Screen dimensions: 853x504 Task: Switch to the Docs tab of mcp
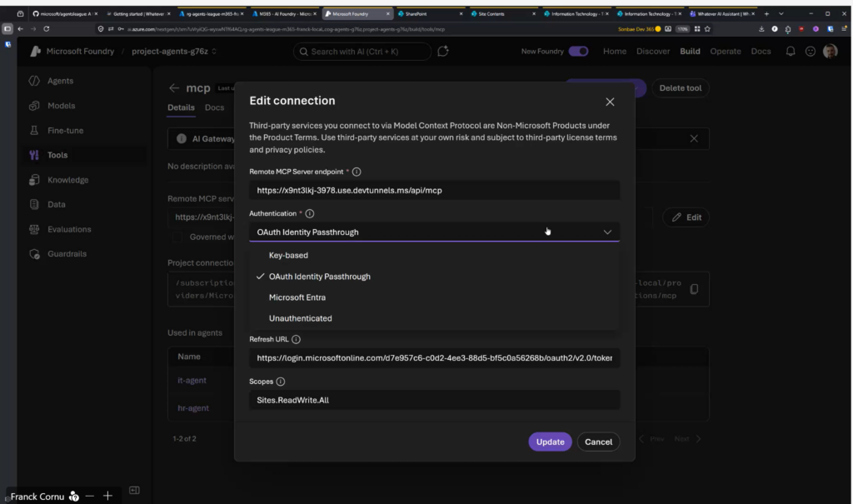click(x=214, y=107)
